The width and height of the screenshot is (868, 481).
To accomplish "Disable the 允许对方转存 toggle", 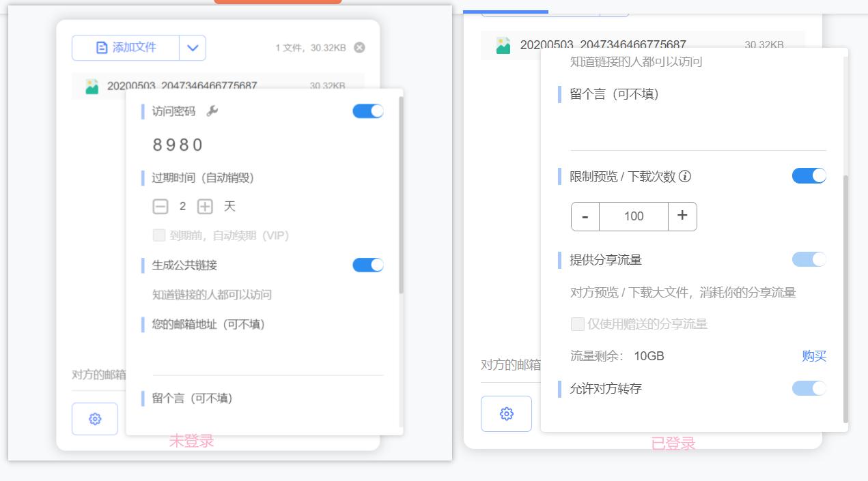I will [809, 388].
